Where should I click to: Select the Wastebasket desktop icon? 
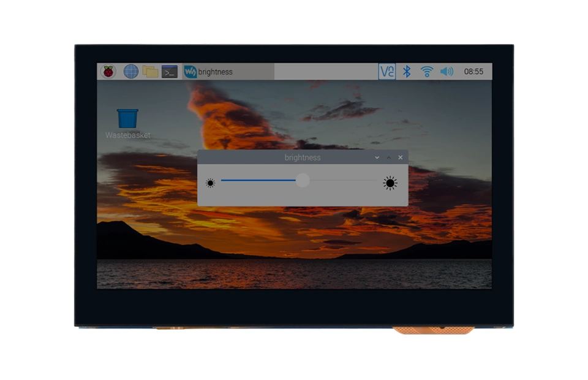tap(127, 120)
